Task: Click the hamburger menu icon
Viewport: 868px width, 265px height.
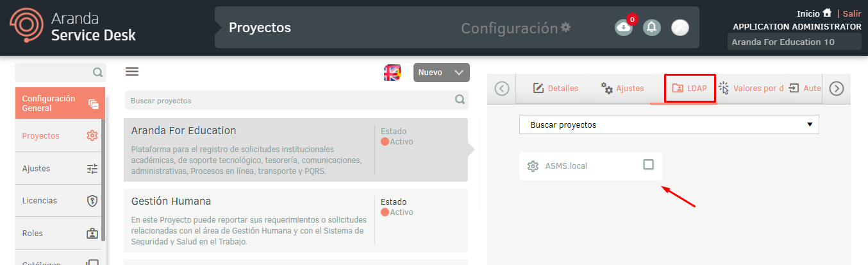Action: (132, 72)
